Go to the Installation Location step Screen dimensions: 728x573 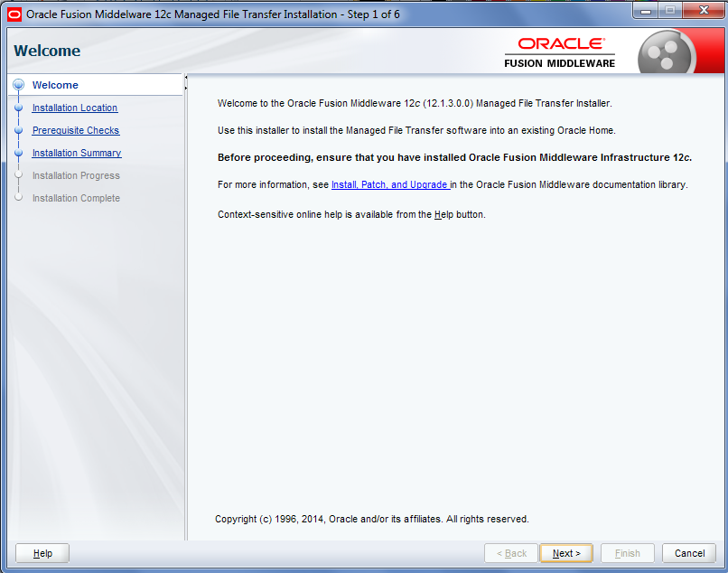click(x=75, y=108)
